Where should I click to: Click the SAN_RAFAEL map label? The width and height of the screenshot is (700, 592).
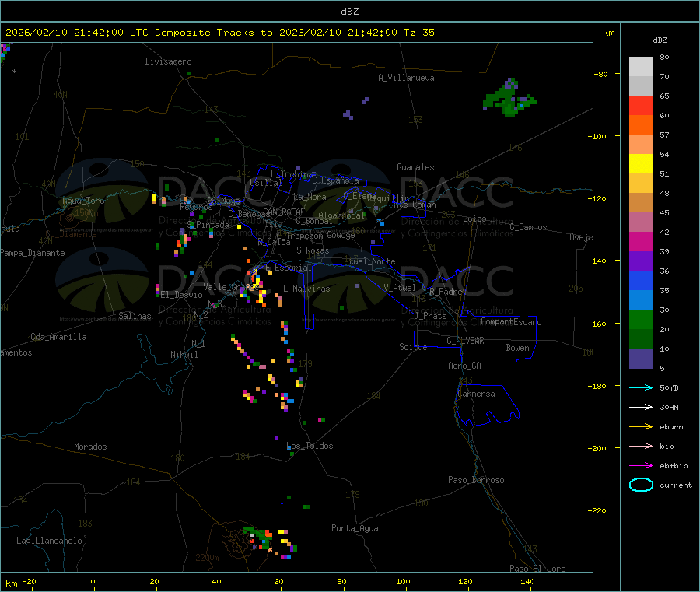click(285, 212)
